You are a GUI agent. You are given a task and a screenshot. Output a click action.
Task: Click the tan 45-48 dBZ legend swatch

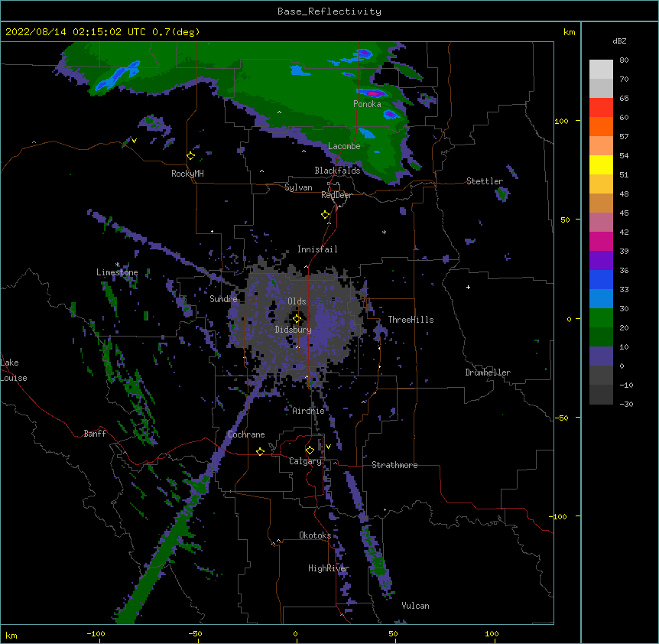pos(601,203)
